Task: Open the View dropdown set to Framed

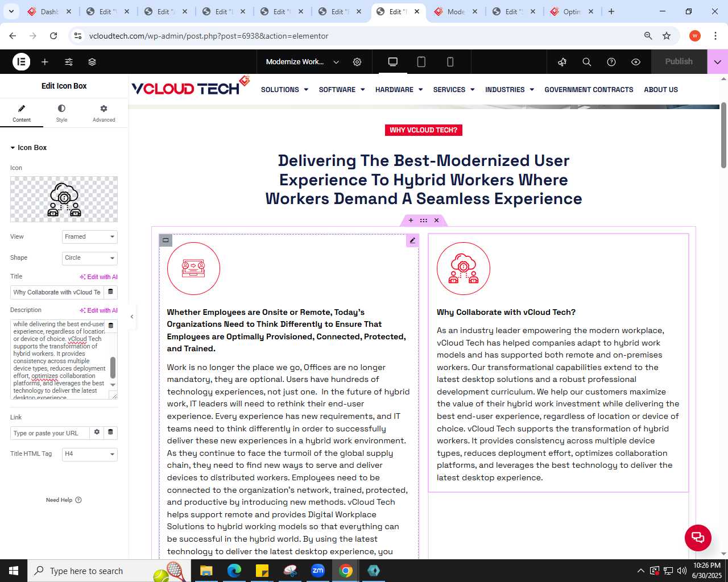Action: click(89, 236)
